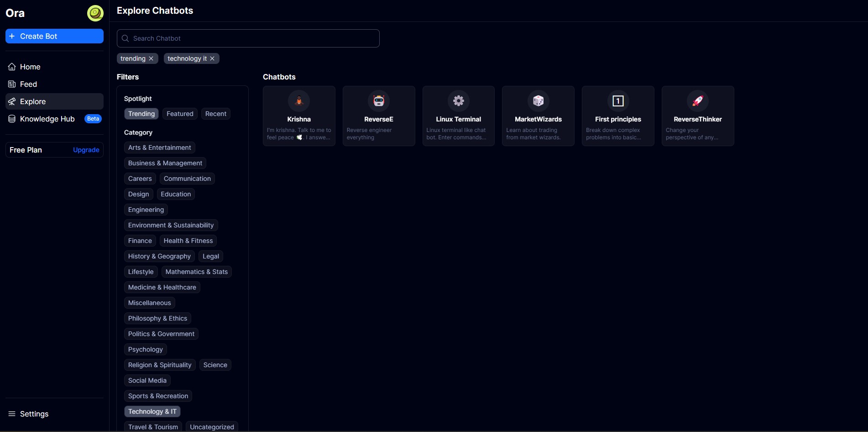The width and height of the screenshot is (868, 432).
Task: Toggle the Medicine & Healthcare category
Action: pyautogui.click(x=162, y=287)
